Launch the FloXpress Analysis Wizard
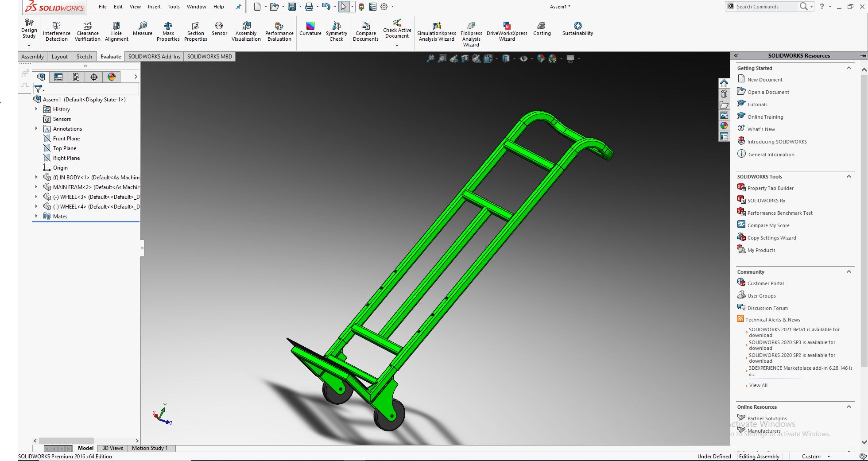The width and height of the screenshot is (868, 461). point(471,34)
